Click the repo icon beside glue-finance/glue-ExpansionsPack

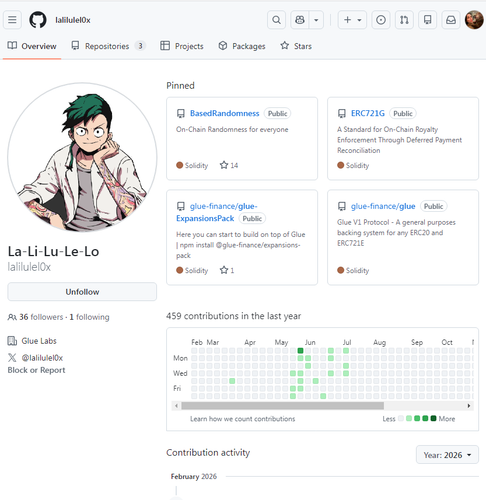pyautogui.click(x=181, y=207)
